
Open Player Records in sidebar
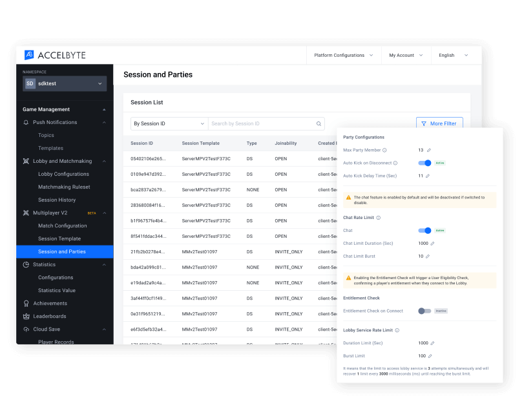pos(56,342)
